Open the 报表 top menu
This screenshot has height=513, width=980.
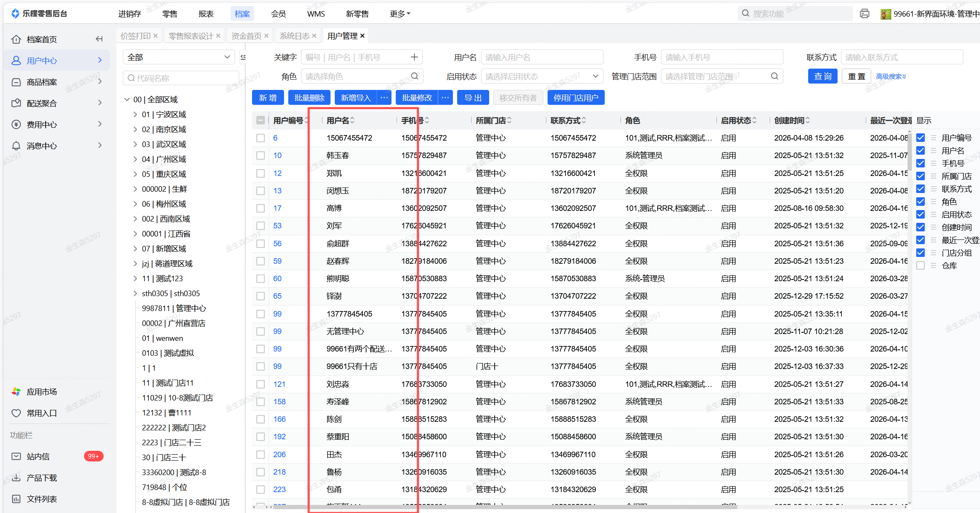tap(206, 14)
